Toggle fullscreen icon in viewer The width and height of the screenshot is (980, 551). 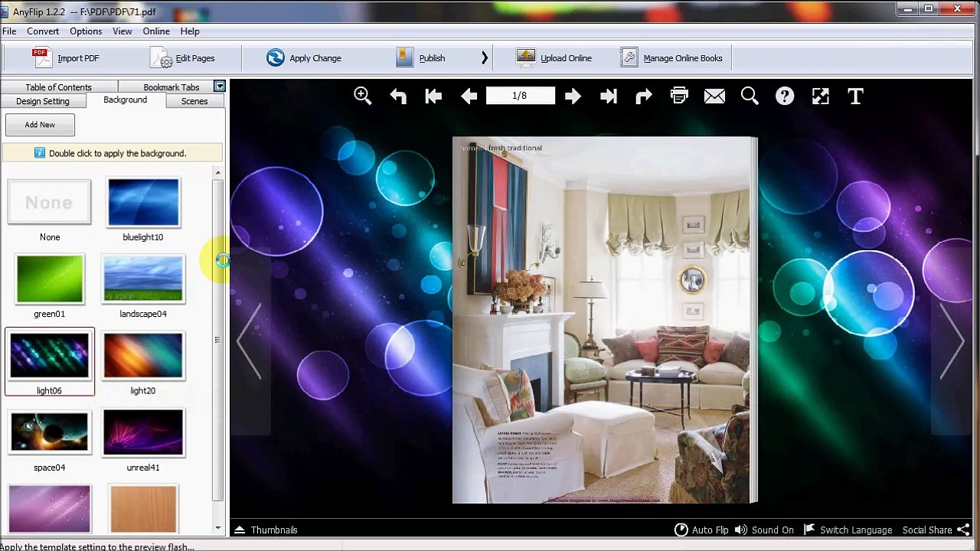(820, 96)
